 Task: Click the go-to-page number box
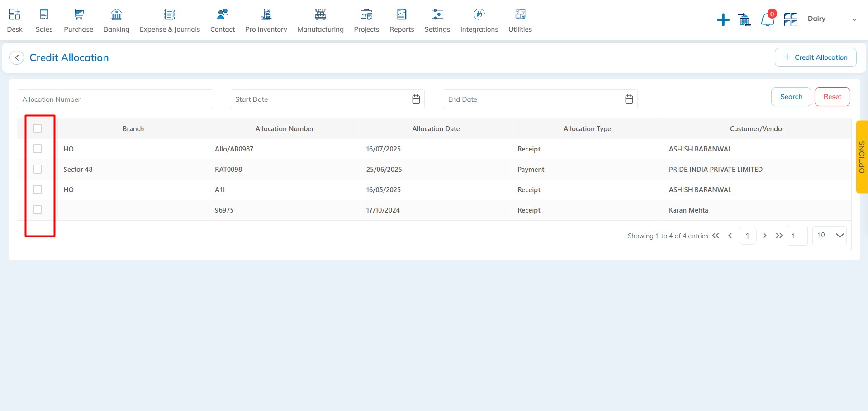point(797,236)
